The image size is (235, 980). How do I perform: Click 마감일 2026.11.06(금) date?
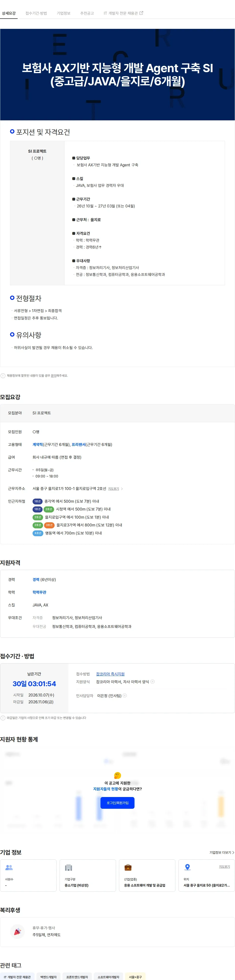pos(41,702)
